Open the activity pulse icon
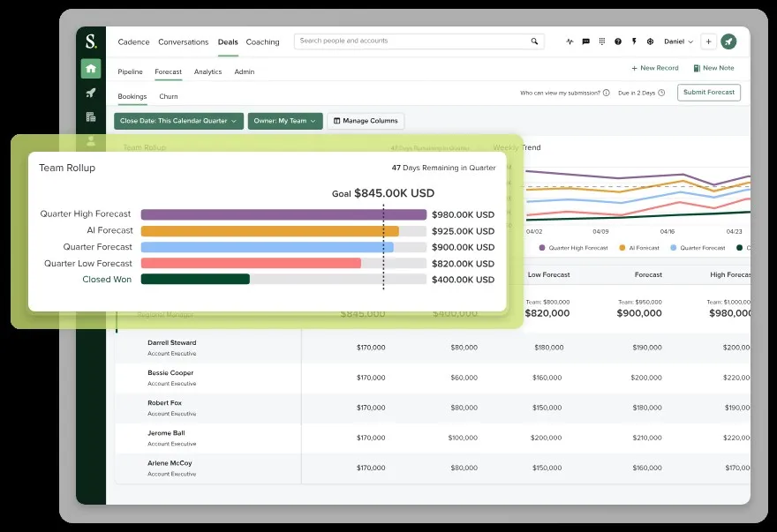Screen dimensions: 777x532 tap(570, 41)
